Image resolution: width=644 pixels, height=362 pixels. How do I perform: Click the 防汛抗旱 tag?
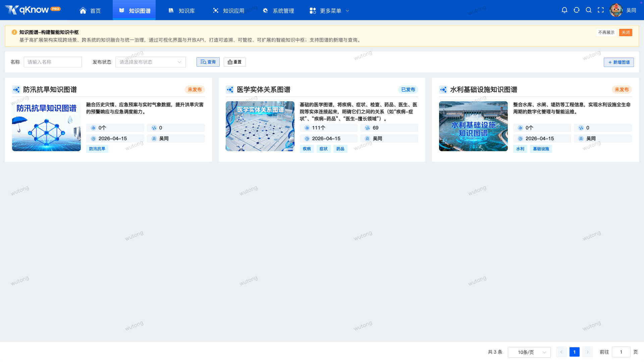97,149
